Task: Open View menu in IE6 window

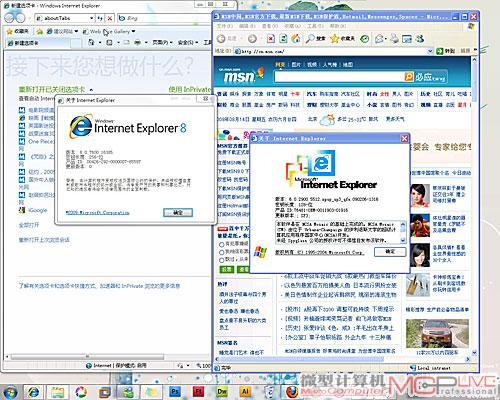Action: click(270, 26)
